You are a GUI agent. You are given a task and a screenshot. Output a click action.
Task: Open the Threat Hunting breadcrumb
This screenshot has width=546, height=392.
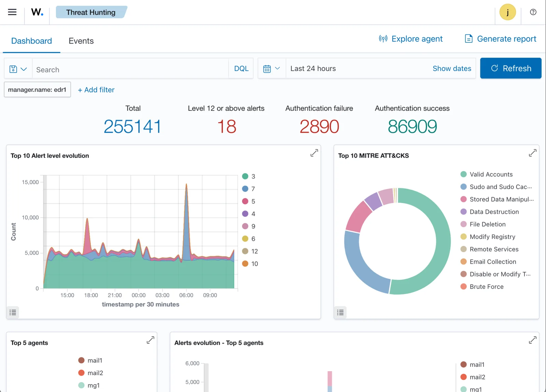tap(91, 12)
